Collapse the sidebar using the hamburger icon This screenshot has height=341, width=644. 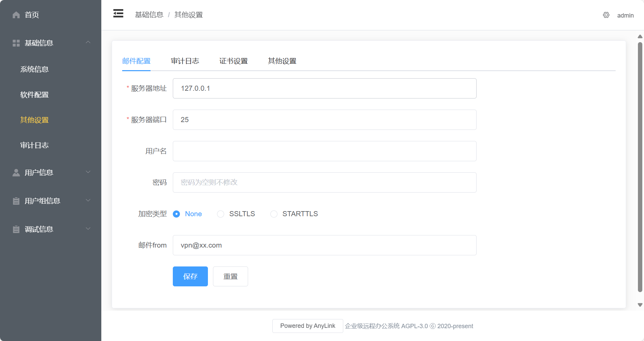tap(118, 13)
